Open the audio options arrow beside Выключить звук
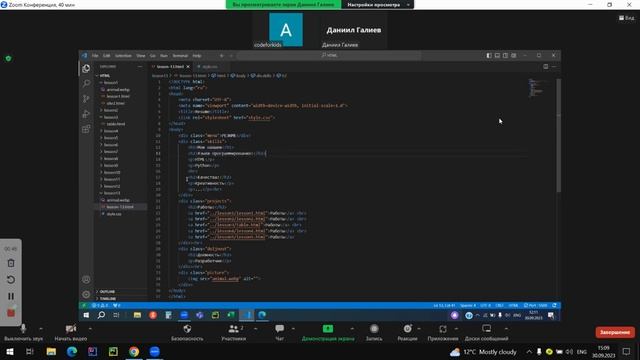The width and height of the screenshot is (640, 360). tap(41, 328)
